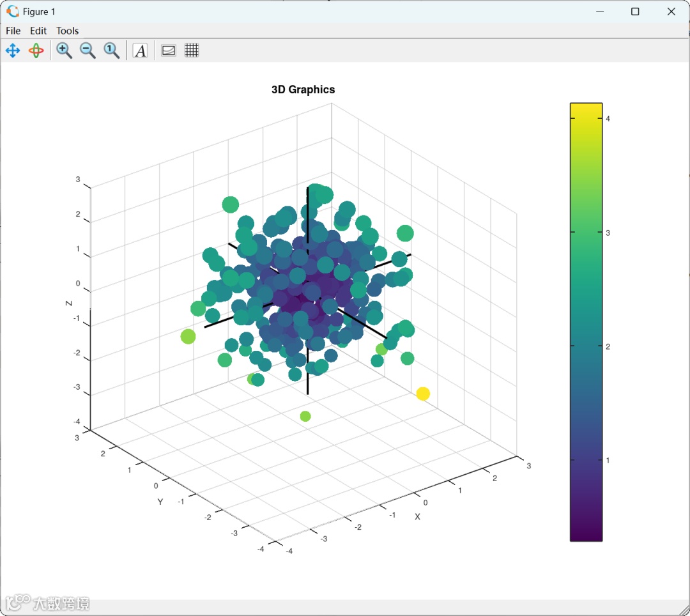Select the Insert Text 'A' tool
Screen dimensions: 690x616
(141, 50)
